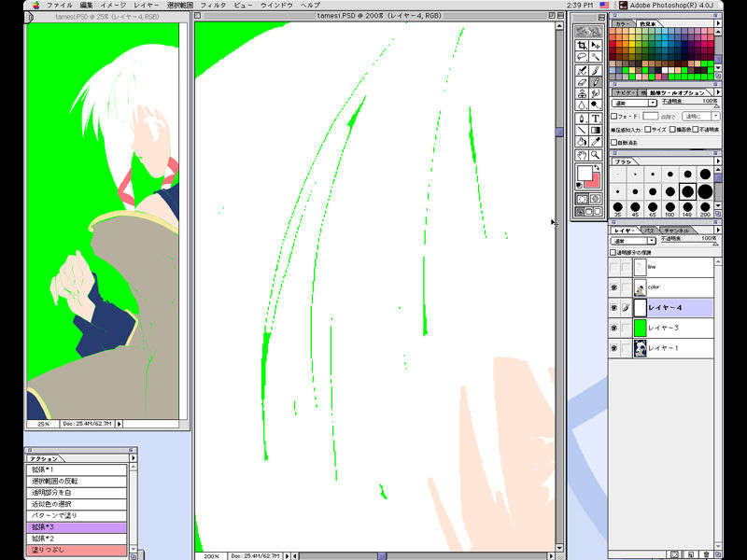Select the Paintbrush tool
The image size is (747, 560).
[x=596, y=70]
